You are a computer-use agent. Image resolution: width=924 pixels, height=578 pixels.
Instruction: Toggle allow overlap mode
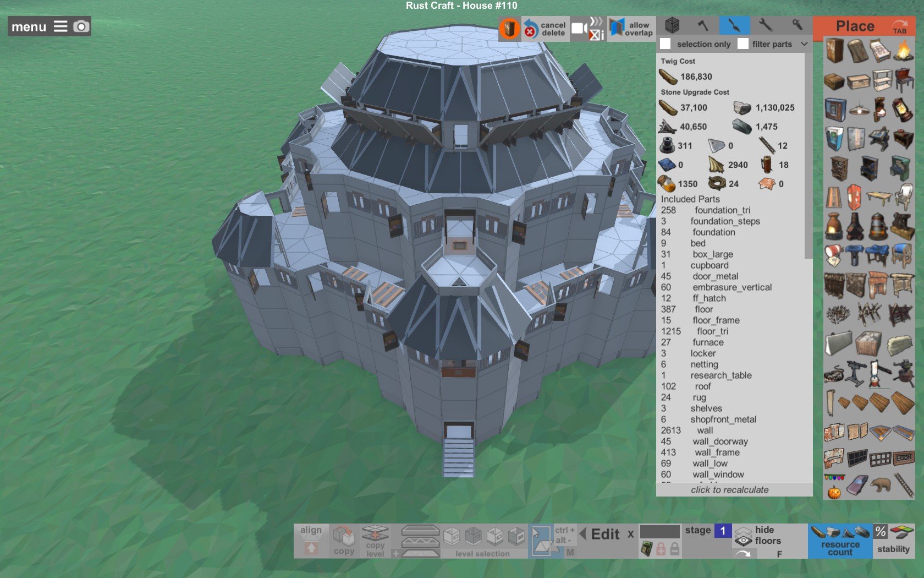[632, 29]
